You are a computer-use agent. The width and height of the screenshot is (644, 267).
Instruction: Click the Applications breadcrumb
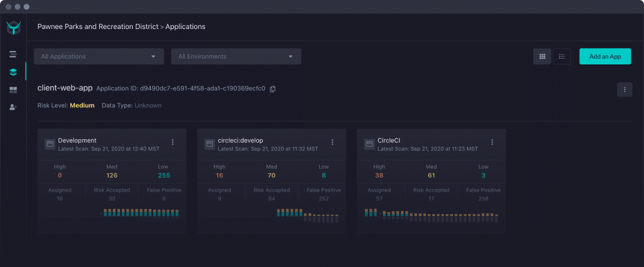click(x=185, y=27)
